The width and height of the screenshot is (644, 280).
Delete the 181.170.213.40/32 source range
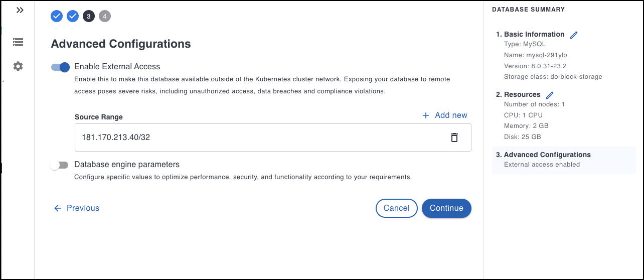tap(454, 137)
